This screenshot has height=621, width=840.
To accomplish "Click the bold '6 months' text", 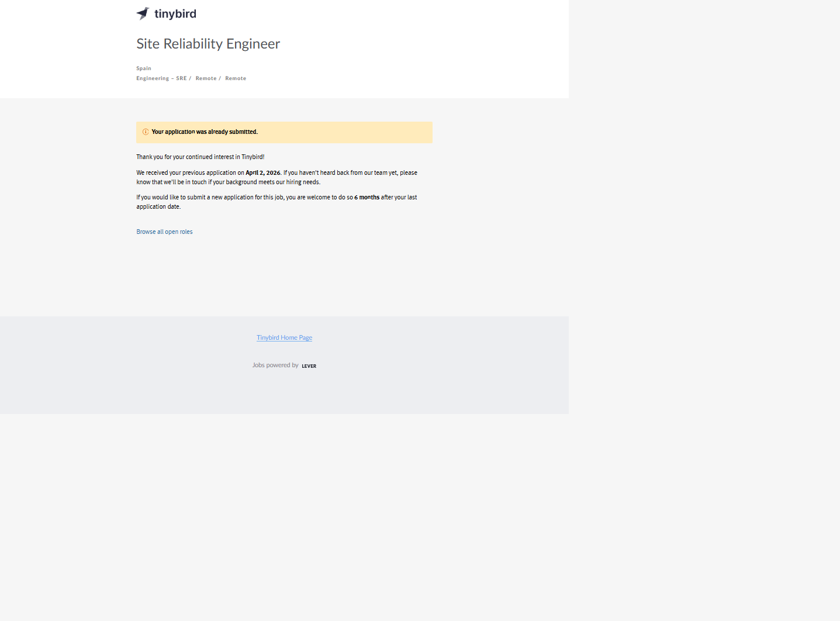I will pos(367,198).
